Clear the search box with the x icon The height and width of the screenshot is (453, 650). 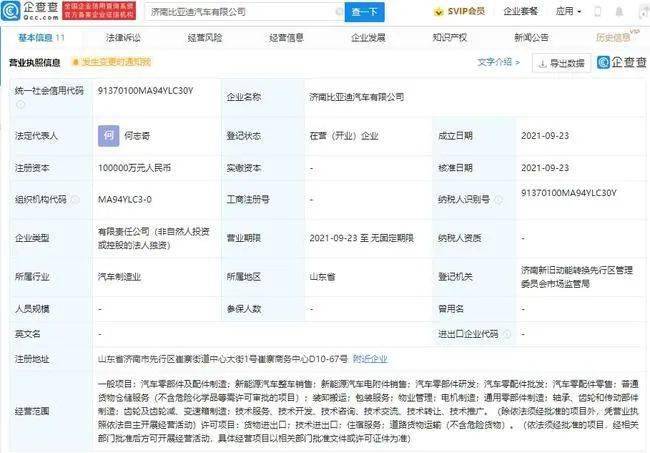[x=339, y=12]
